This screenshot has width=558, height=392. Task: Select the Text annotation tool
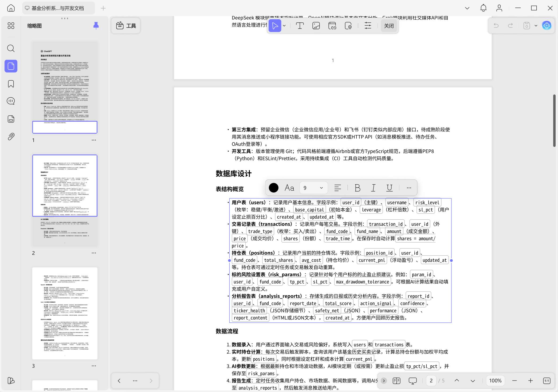(300, 26)
